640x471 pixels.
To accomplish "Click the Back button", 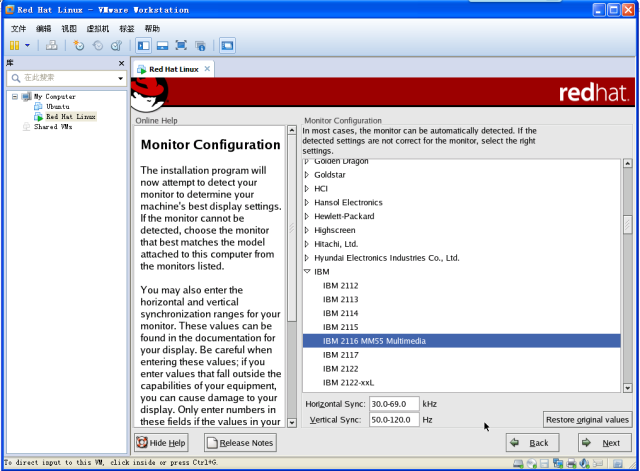I will pyautogui.click(x=532, y=443).
